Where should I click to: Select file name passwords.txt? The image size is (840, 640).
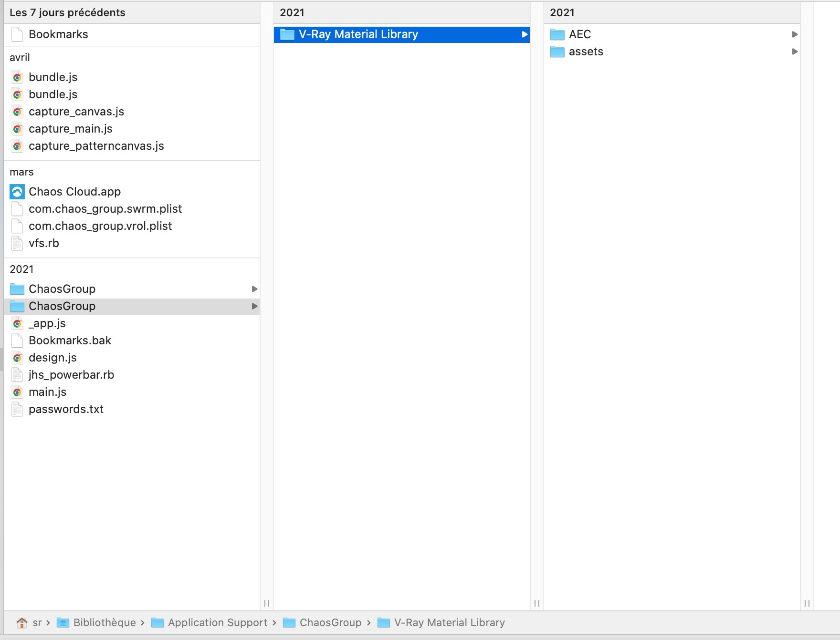point(66,409)
